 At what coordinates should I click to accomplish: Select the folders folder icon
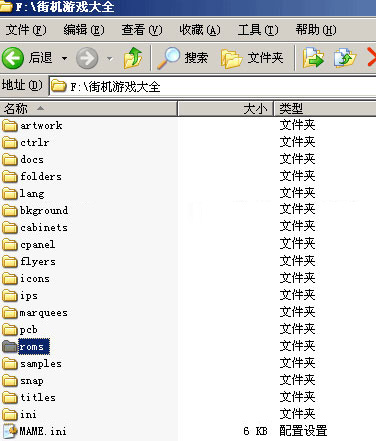click(10, 177)
